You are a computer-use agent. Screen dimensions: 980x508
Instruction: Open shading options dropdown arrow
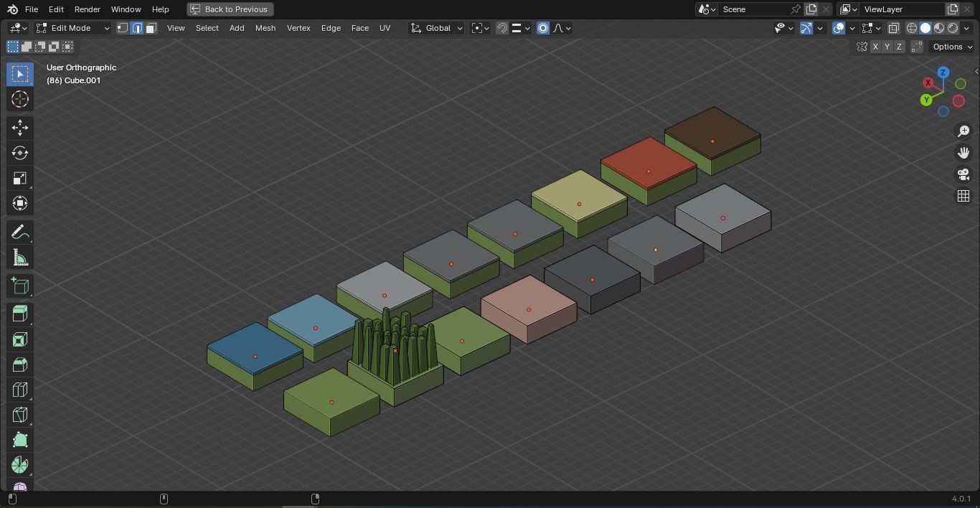click(x=966, y=28)
